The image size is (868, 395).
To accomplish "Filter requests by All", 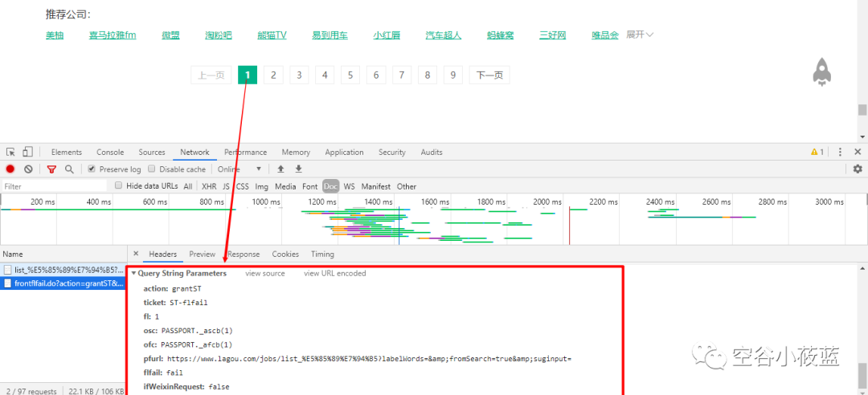I will tap(188, 186).
